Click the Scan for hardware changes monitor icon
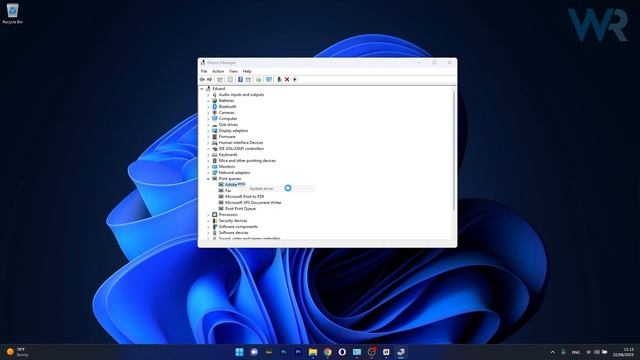Image resolution: width=640 pixels, height=360 pixels. (x=269, y=80)
